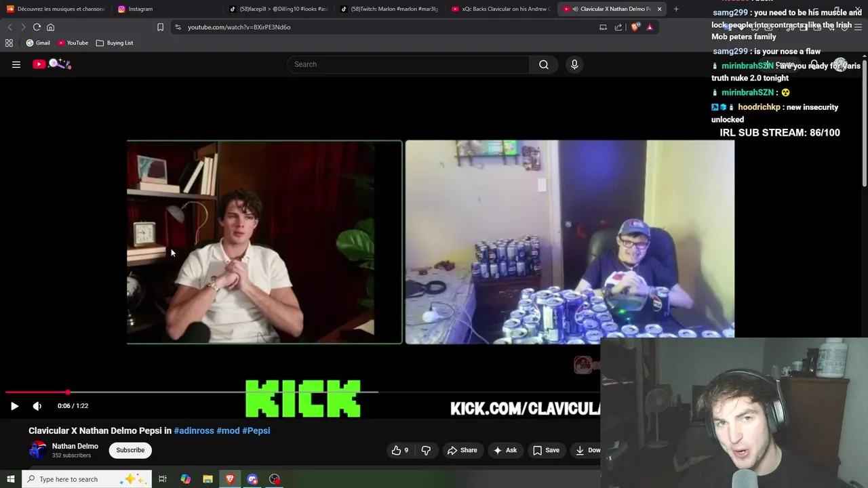868x488 pixels.
Task: Bookmark this page in address bar
Action: point(160,27)
